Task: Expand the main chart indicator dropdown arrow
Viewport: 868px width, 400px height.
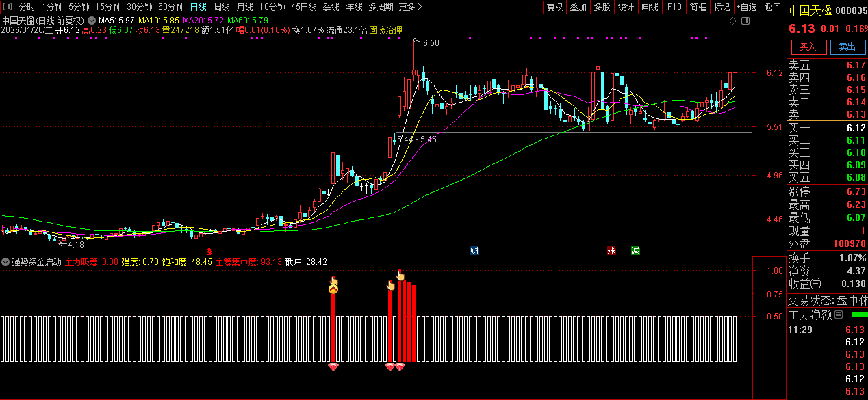Action: point(92,21)
